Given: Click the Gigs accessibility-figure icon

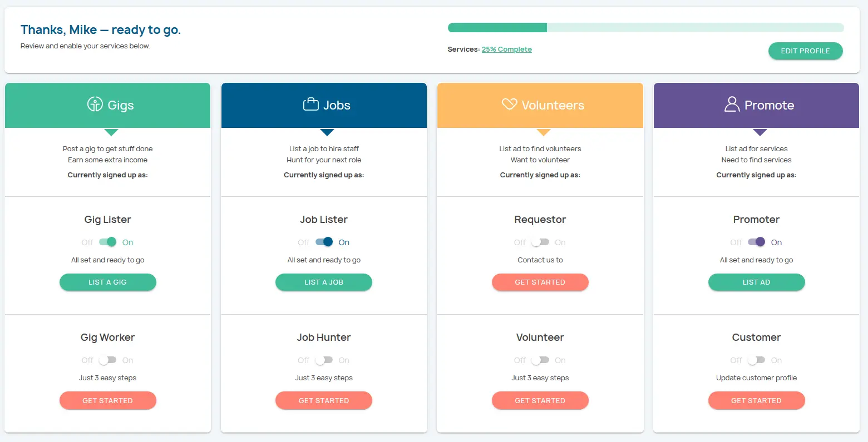Looking at the screenshot, I should click(x=95, y=105).
